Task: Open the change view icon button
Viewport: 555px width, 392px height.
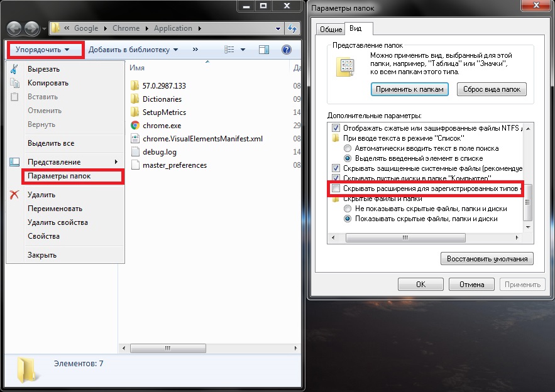Action: 230,50
